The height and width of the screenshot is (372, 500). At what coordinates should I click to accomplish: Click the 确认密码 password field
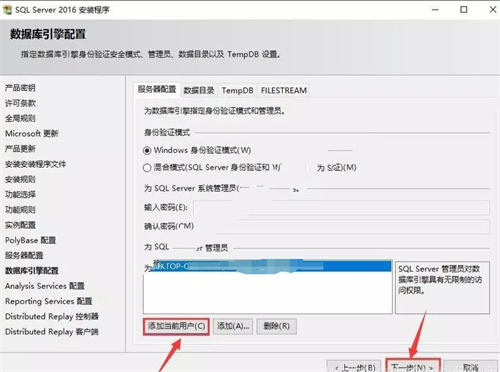[x=341, y=227]
